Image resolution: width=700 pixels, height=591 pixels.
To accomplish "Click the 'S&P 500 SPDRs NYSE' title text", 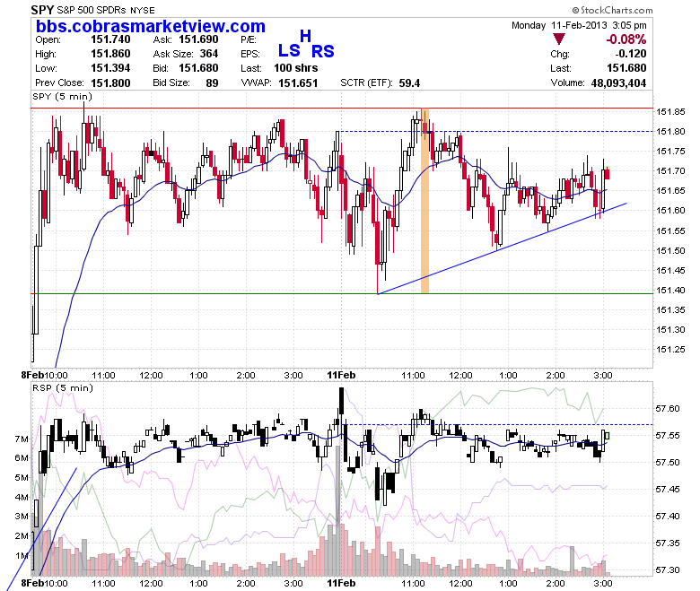I will [106, 10].
